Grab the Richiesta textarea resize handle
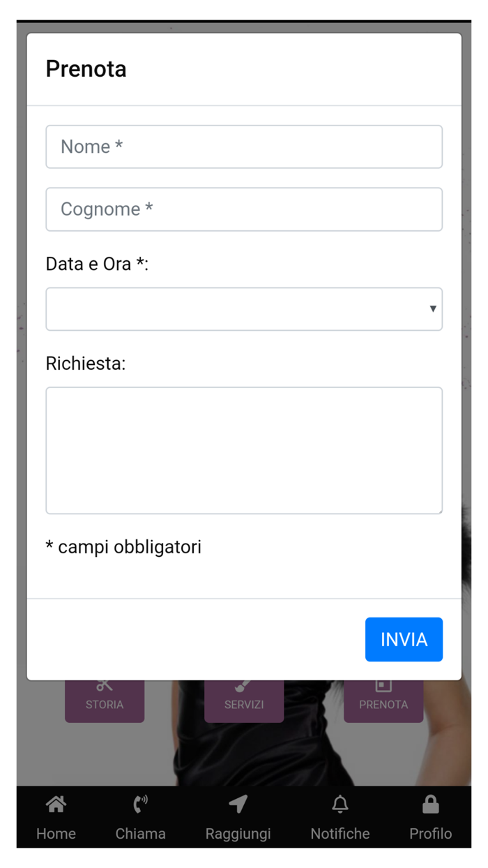The width and height of the screenshot is (488, 868). 439,511
